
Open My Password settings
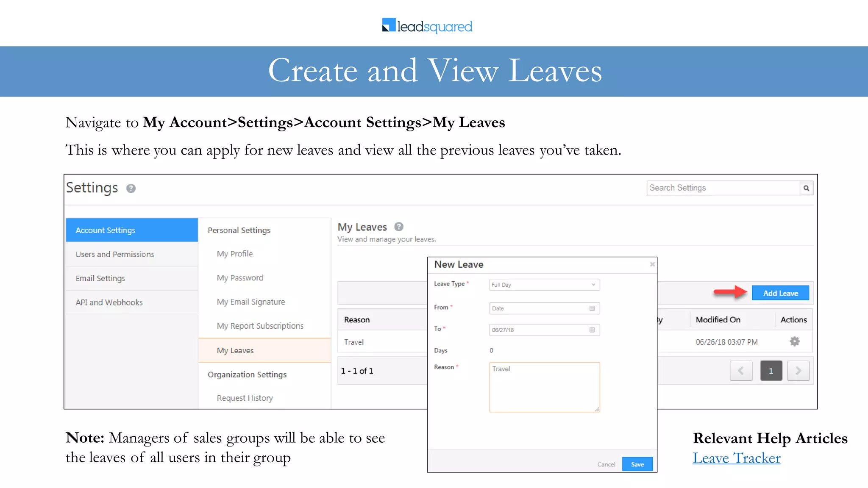[240, 278]
